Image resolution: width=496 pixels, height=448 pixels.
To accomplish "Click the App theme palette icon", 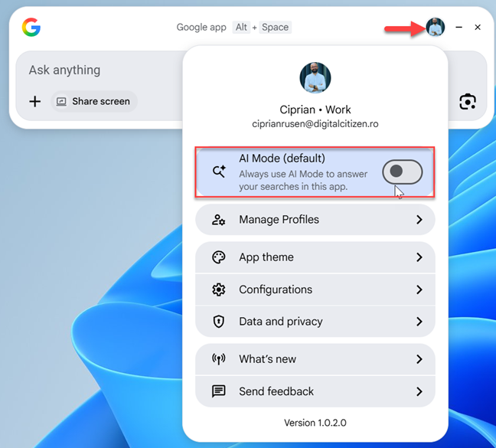I will 219,257.
